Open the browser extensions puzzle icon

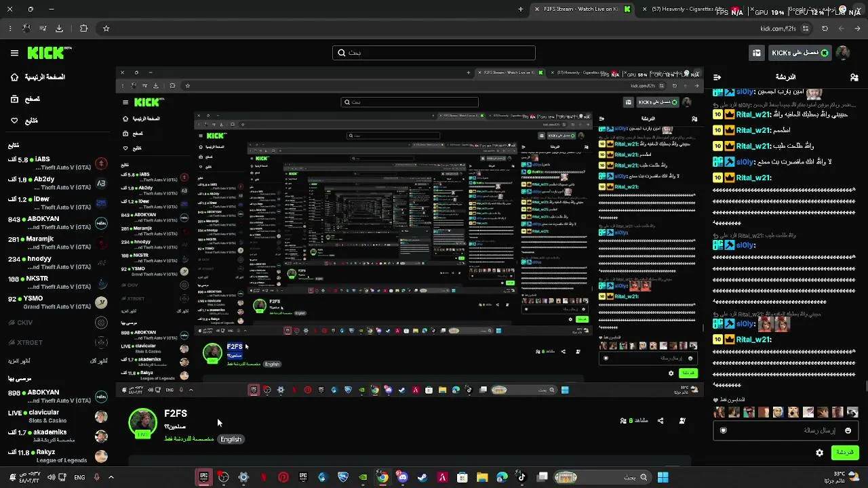click(83, 28)
